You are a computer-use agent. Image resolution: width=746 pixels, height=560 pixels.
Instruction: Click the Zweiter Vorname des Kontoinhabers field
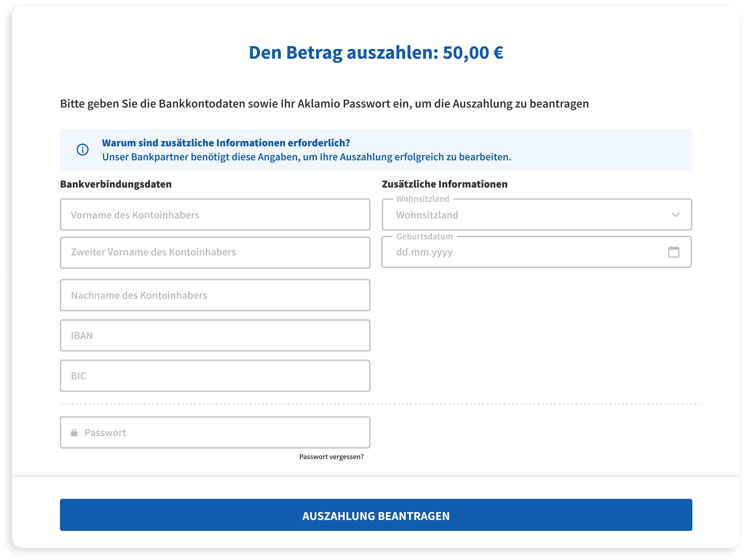(215, 252)
